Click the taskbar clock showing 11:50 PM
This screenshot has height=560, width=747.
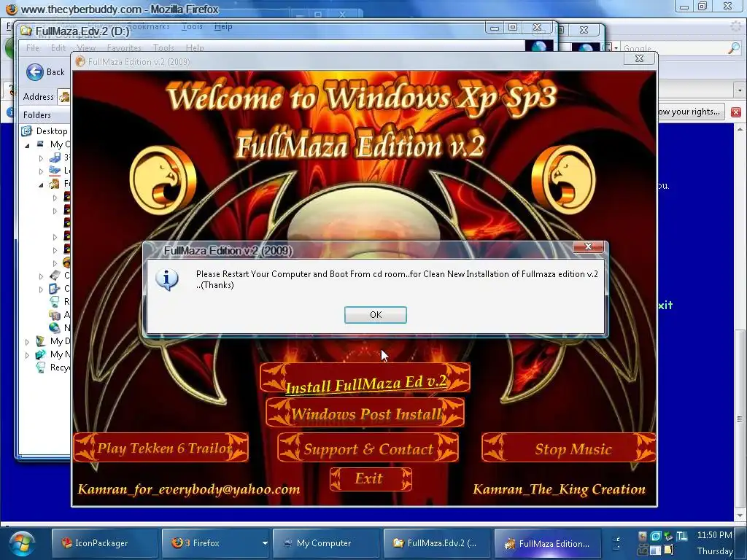tap(714, 536)
